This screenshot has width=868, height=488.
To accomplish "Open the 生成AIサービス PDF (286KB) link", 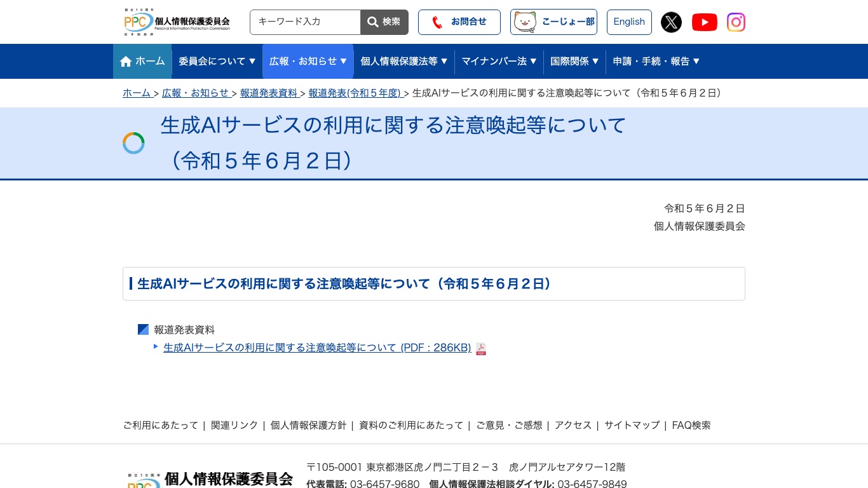I will tap(317, 348).
